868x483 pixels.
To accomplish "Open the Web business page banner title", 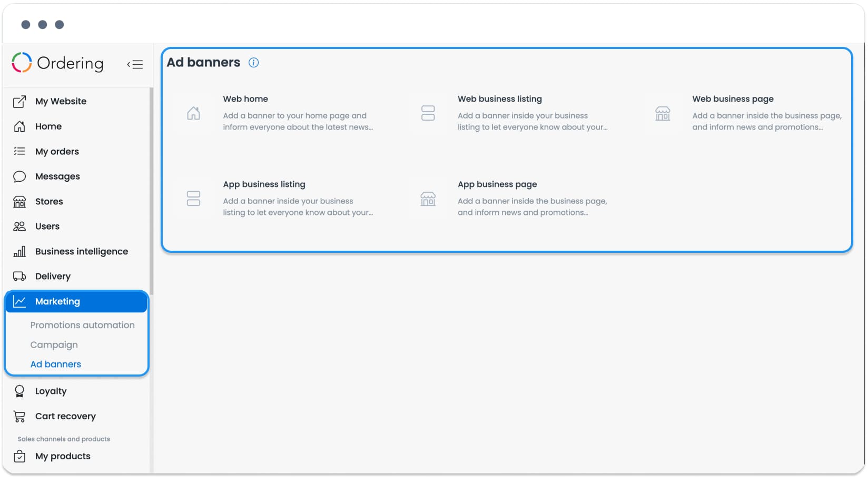I will [x=733, y=99].
